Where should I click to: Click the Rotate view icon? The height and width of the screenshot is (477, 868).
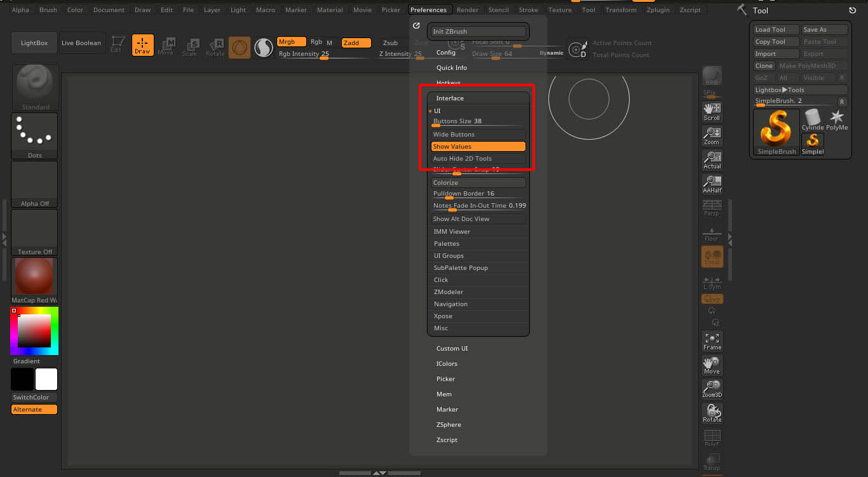(x=712, y=413)
